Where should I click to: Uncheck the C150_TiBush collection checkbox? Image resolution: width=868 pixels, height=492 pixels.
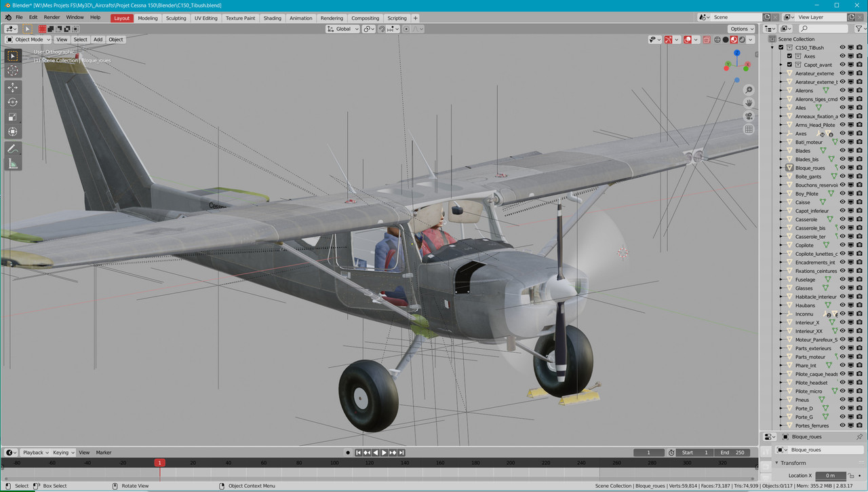pyautogui.click(x=781, y=48)
